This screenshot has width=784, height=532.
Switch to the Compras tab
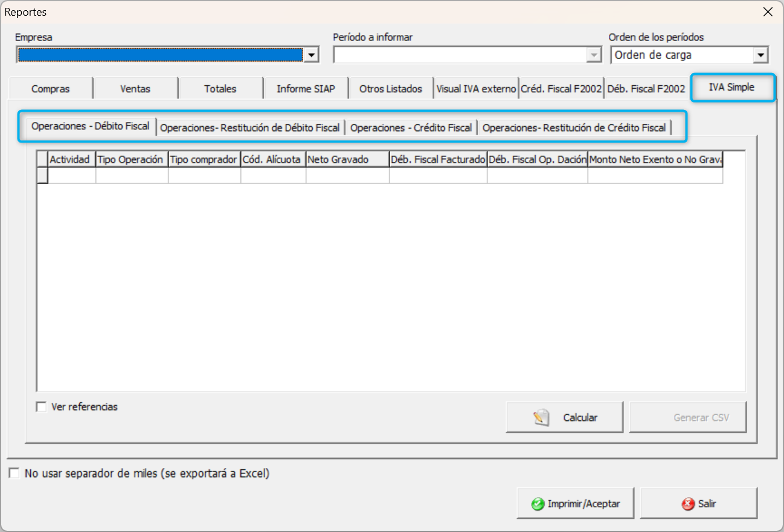coord(51,89)
